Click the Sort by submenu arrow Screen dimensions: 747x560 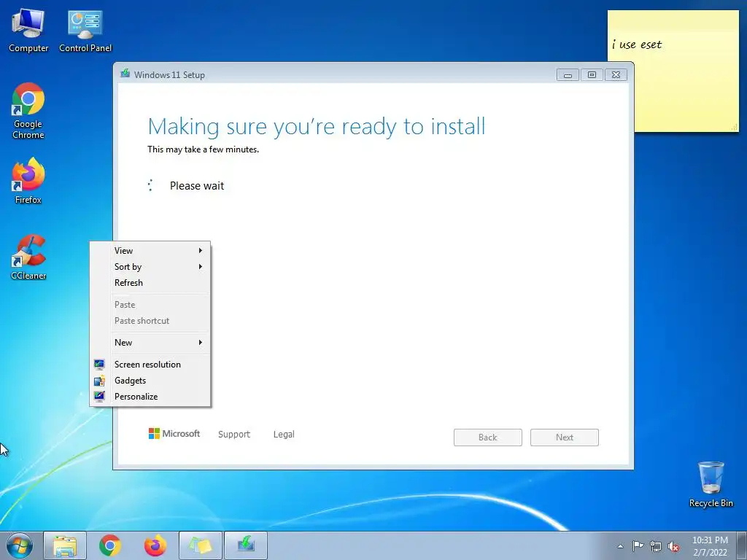click(201, 267)
